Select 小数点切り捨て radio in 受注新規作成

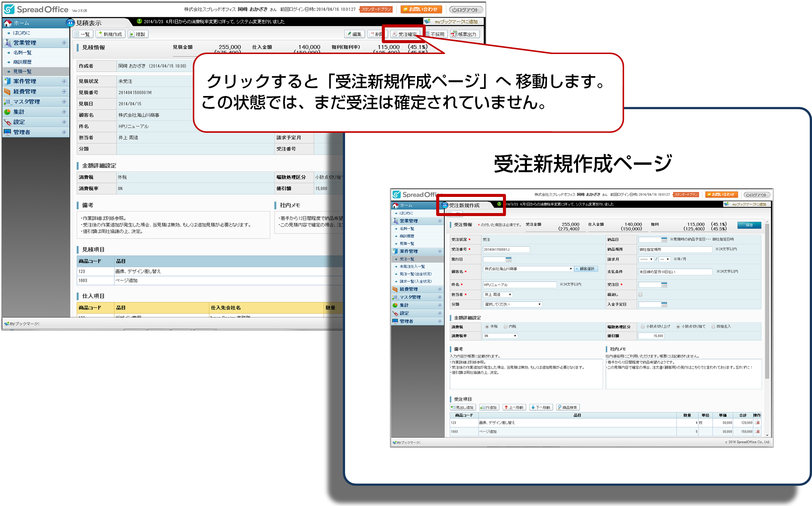click(x=678, y=327)
